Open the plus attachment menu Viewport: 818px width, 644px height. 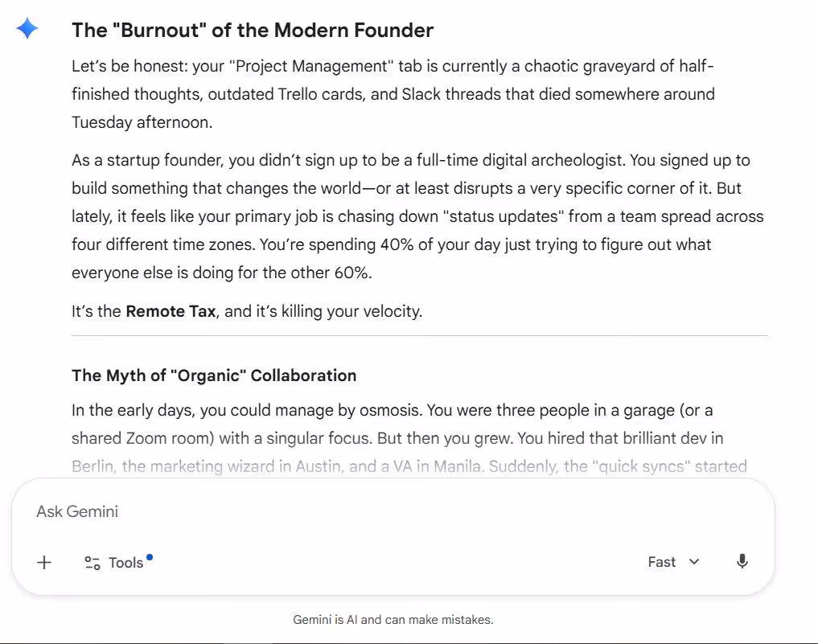pos(44,563)
